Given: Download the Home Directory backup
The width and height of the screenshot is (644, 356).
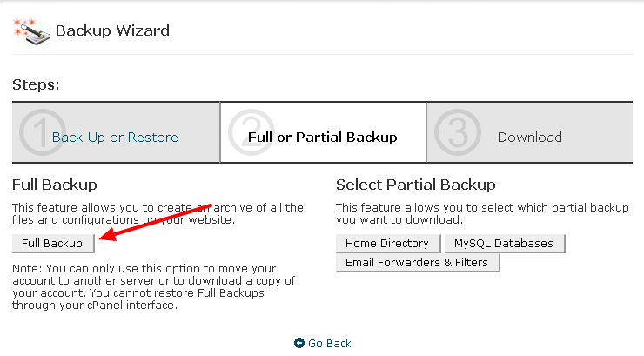Looking at the screenshot, I should click(388, 244).
